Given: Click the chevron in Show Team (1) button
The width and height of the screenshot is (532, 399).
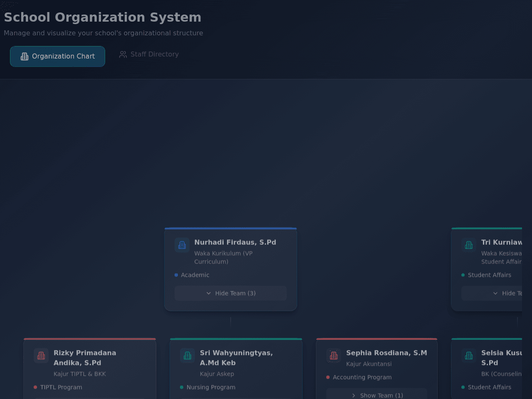Looking at the screenshot, I should point(354,396).
